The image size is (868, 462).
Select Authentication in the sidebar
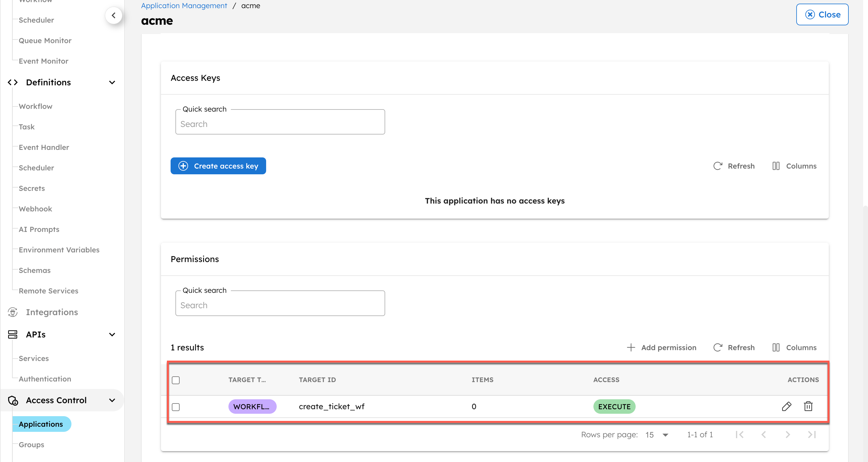click(x=45, y=379)
